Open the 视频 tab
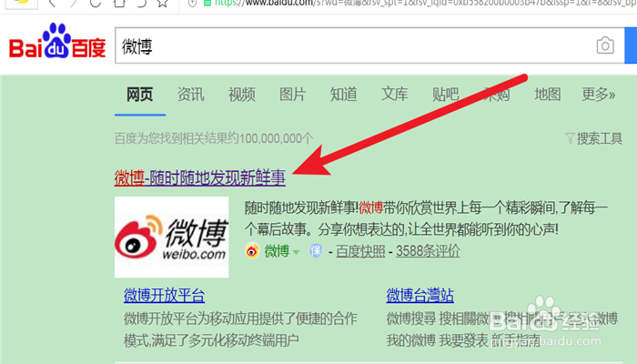The width and height of the screenshot is (637, 364). pyautogui.click(x=242, y=95)
